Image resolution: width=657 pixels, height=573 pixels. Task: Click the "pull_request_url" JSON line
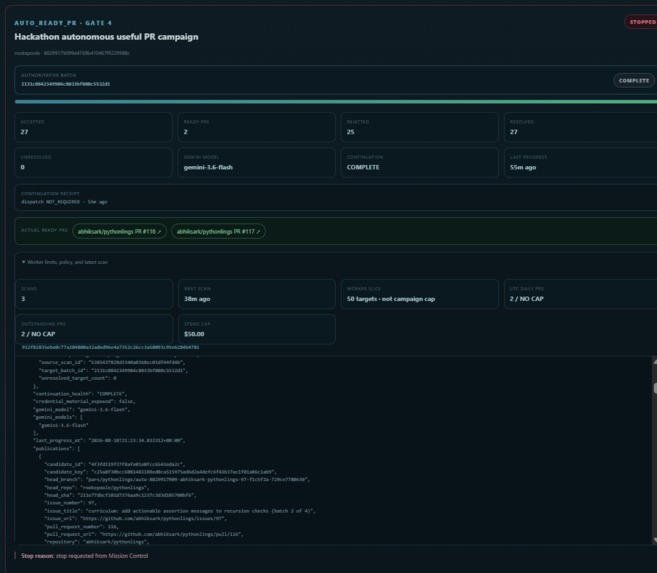click(x=144, y=534)
